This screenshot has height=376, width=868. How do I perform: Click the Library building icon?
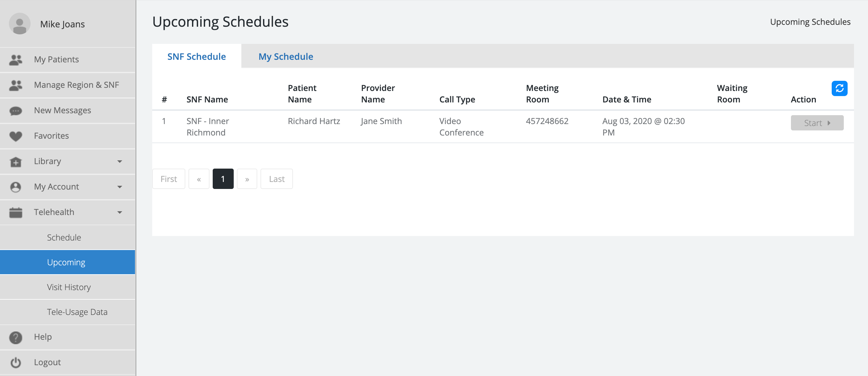[x=16, y=162]
